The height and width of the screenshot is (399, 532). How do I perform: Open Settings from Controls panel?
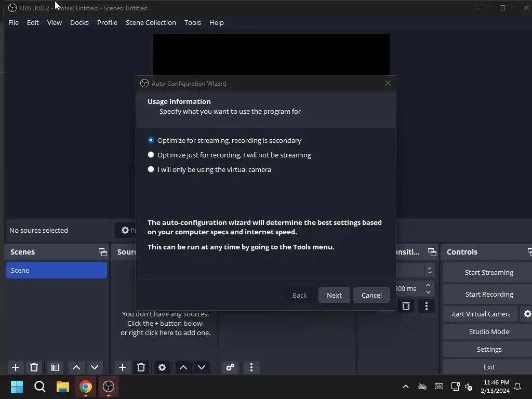click(x=488, y=349)
